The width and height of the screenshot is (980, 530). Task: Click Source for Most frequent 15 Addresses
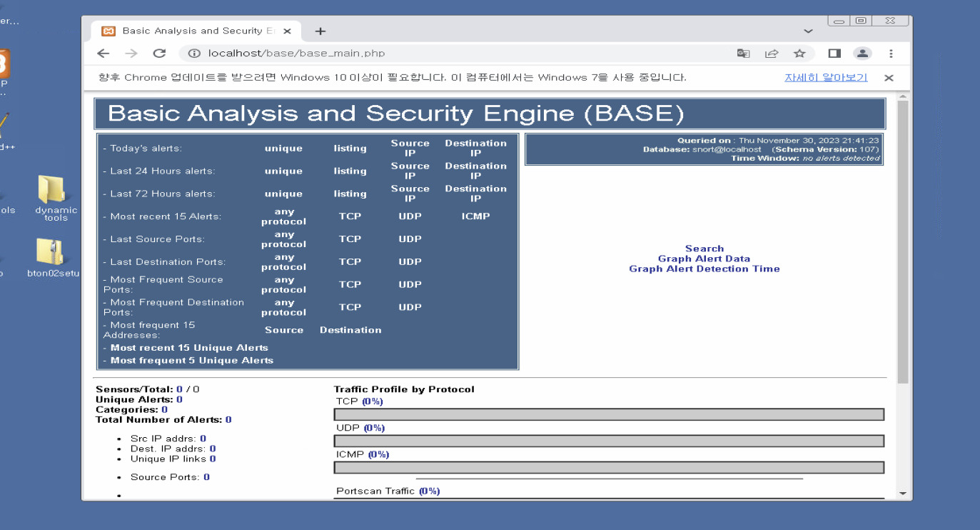pos(284,330)
